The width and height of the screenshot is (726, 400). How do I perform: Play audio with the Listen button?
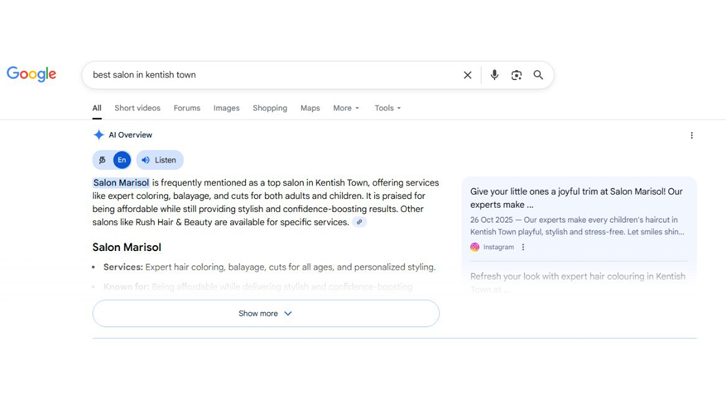coord(160,160)
